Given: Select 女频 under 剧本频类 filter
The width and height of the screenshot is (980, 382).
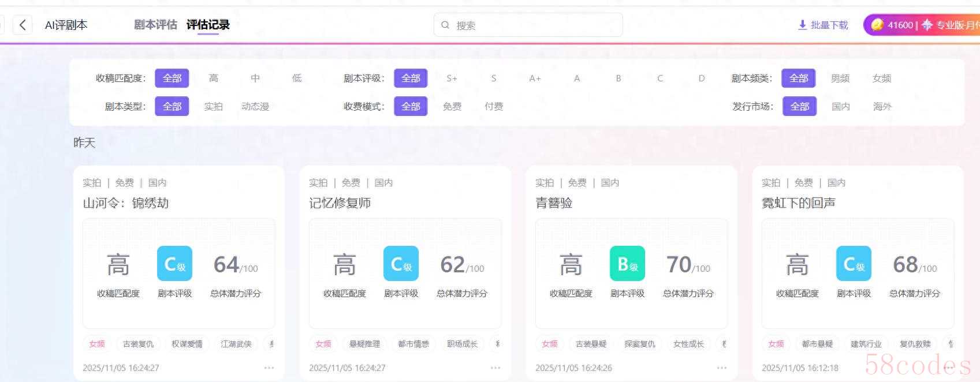Looking at the screenshot, I should 881,78.
